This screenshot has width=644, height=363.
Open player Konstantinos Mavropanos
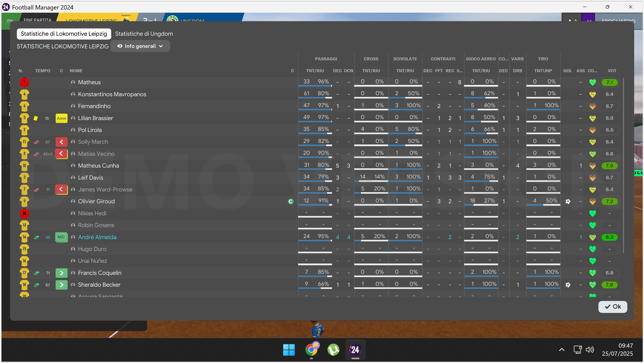(x=112, y=94)
